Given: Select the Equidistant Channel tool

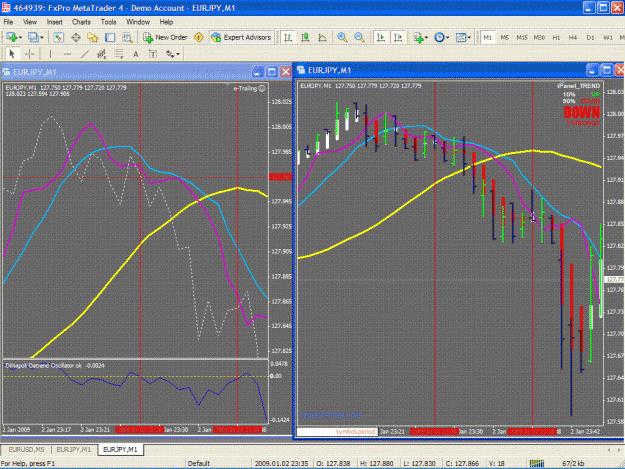Looking at the screenshot, I should pyautogui.click(x=102, y=54).
